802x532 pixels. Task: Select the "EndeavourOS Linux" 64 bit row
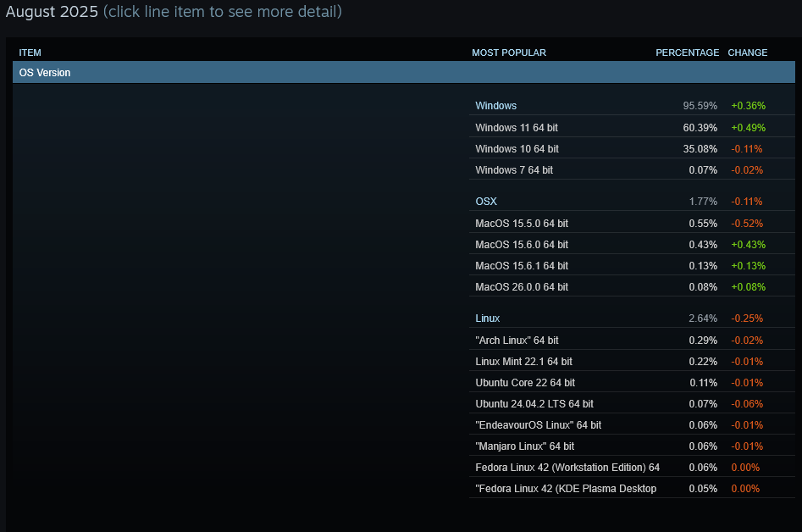(x=632, y=425)
